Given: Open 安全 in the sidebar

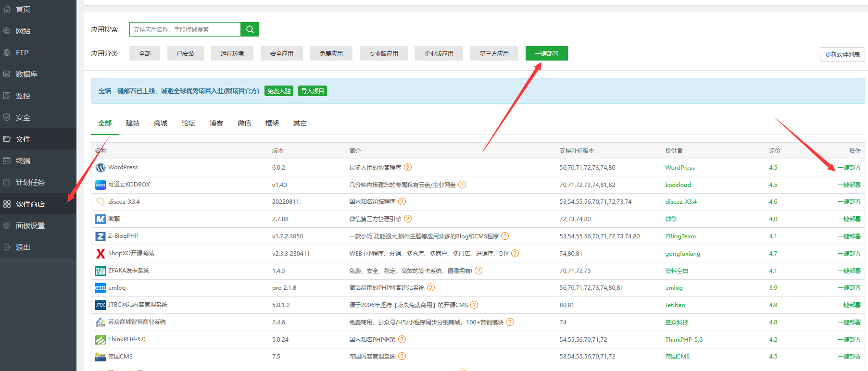Looking at the screenshot, I should pyautogui.click(x=38, y=117).
